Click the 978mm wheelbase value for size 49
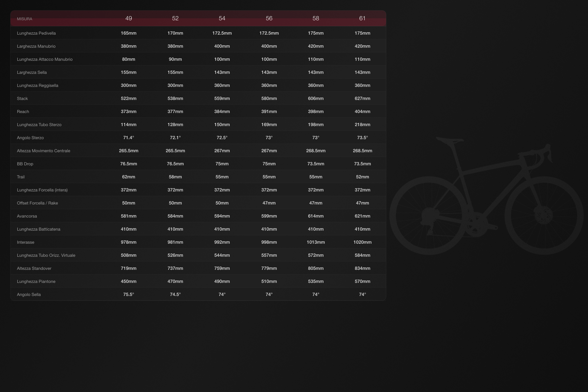This screenshot has width=588, height=392. (x=129, y=242)
